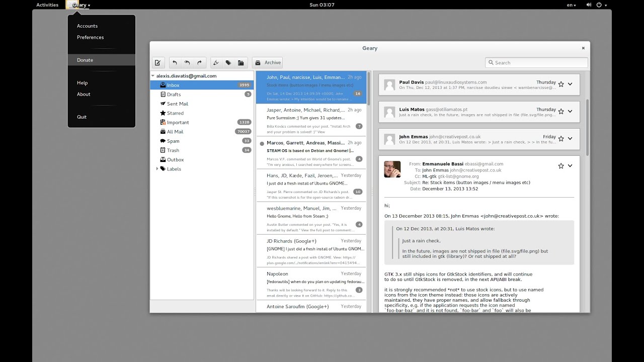
Task: Mark conversation using the marker icon
Action: pyautogui.click(x=216, y=63)
